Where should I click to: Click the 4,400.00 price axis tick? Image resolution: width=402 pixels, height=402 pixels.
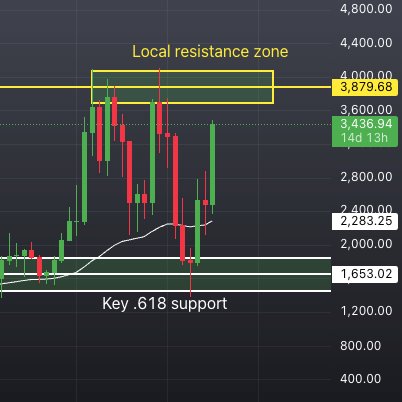point(366,43)
